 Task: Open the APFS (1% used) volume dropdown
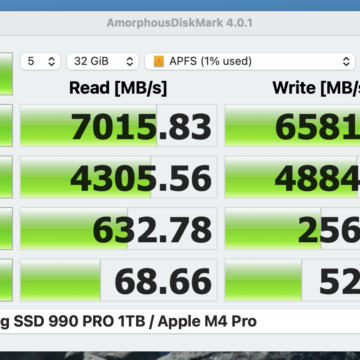point(250,61)
